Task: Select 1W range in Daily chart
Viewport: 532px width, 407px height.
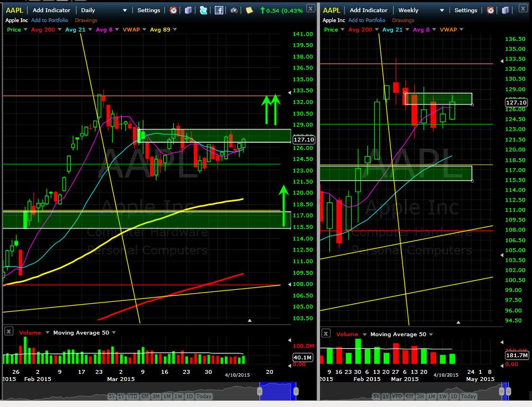Action: pyautogui.click(x=178, y=396)
